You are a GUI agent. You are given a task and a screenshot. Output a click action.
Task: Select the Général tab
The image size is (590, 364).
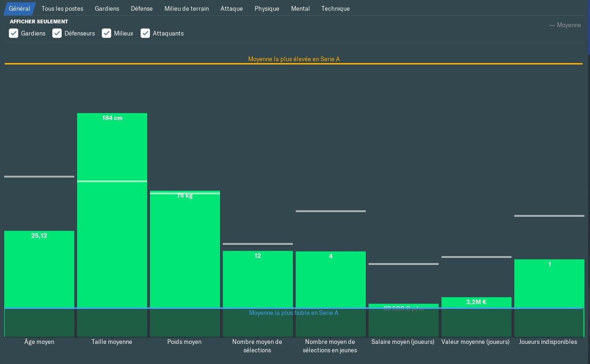(19, 9)
